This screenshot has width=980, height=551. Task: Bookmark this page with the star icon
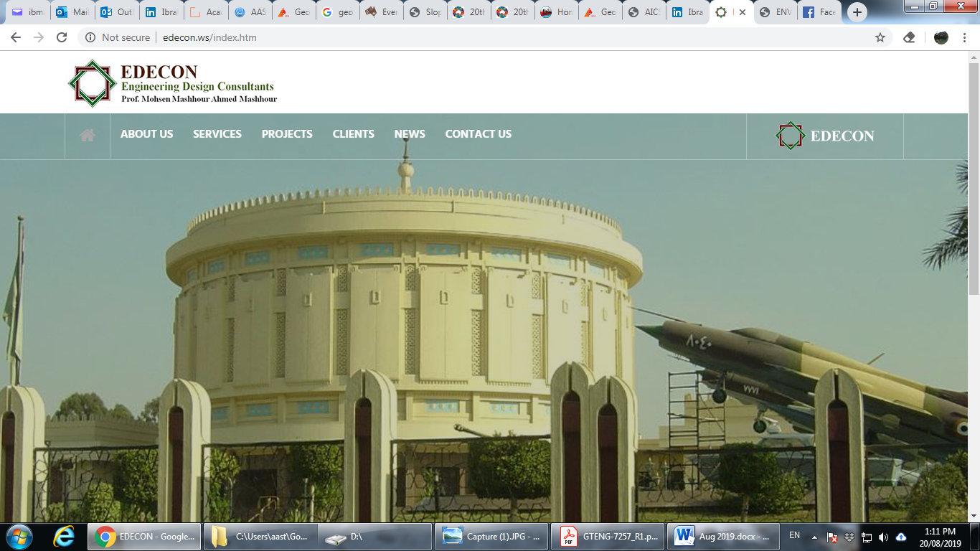(x=880, y=37)
